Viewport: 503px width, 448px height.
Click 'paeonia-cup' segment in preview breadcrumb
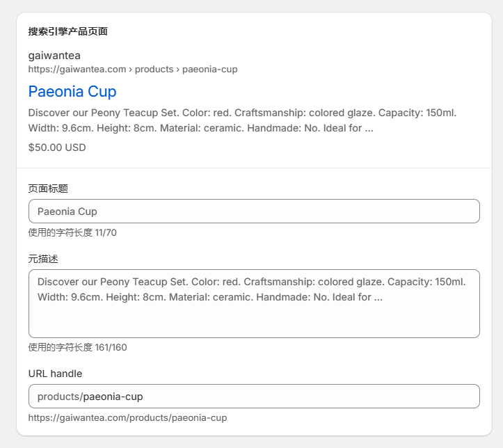pos(209,69)
